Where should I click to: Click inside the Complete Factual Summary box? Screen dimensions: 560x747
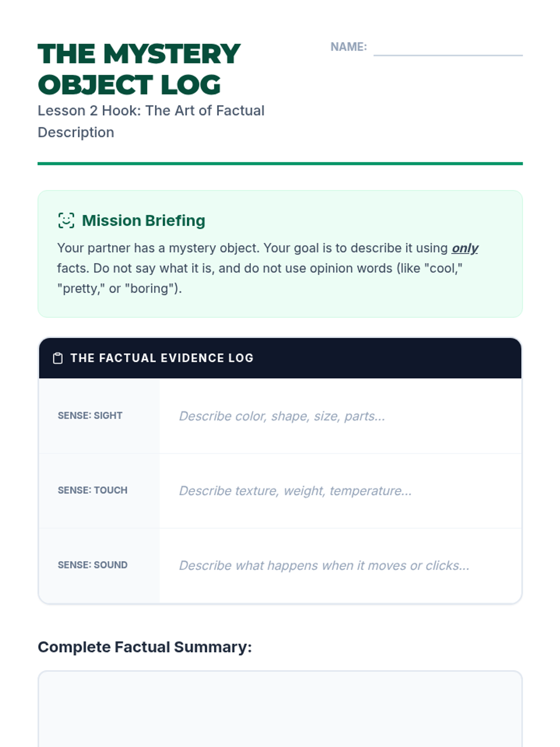click(x=280, y=710)
